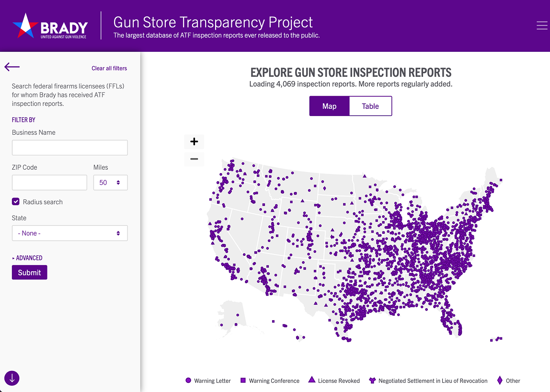Click the Explore Gun Store Inspection Reports heading

[x=351, y=72]
